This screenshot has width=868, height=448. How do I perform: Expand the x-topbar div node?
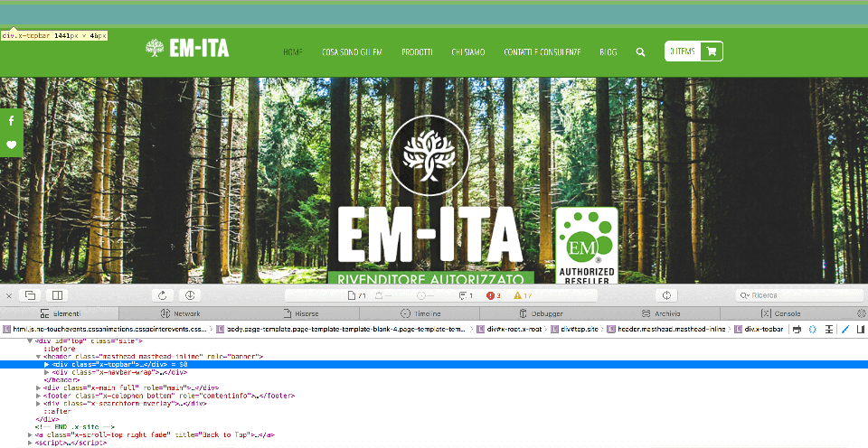[x=46, y=365]
